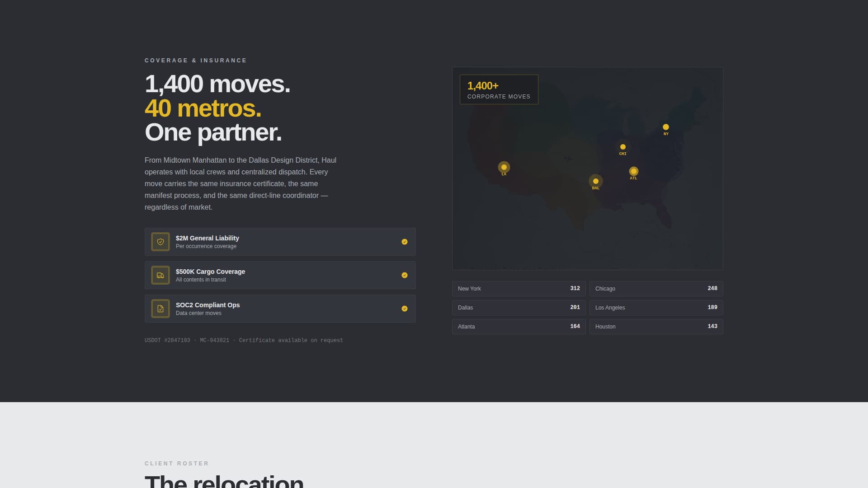Screen dimensions: 868x488
Task: Click the $2M General Liability title
Action: [208, 238]
